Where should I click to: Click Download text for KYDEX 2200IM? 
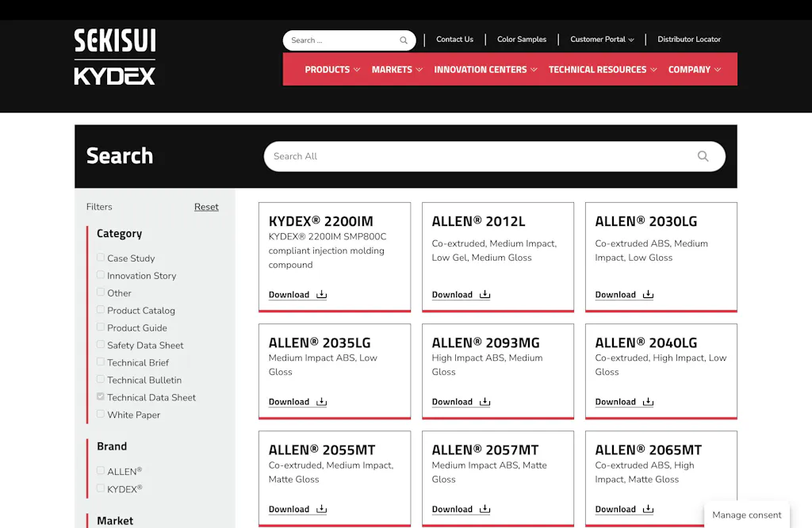click(x=289, y=295)
